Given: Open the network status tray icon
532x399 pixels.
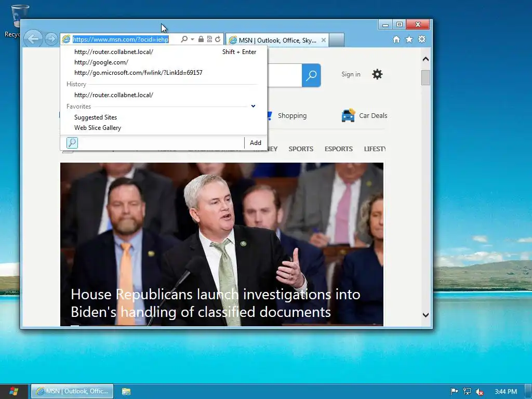Looking at the screenshot, I should point(467,392).
